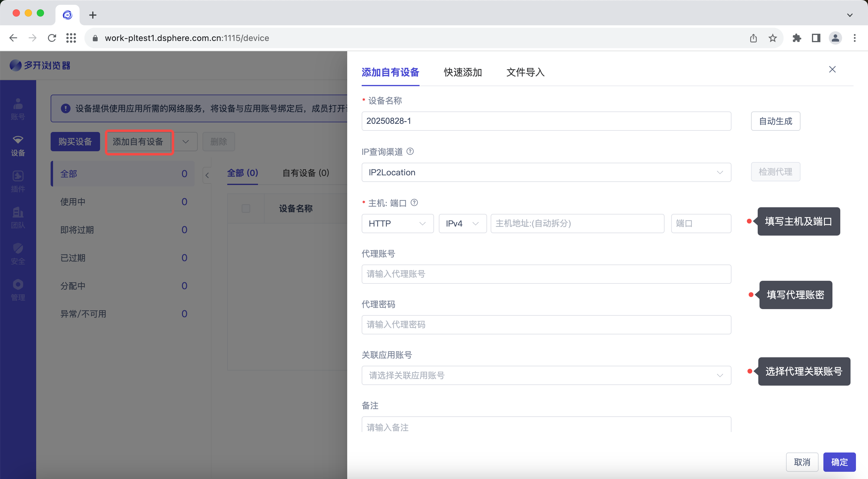Screen dimensions: 868x479
Task: Open the 插件 sidebar section
Action: (18, 182)
